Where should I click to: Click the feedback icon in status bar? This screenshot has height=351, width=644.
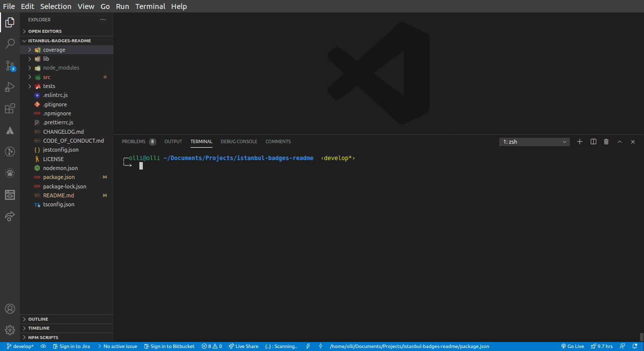[622, 347]
